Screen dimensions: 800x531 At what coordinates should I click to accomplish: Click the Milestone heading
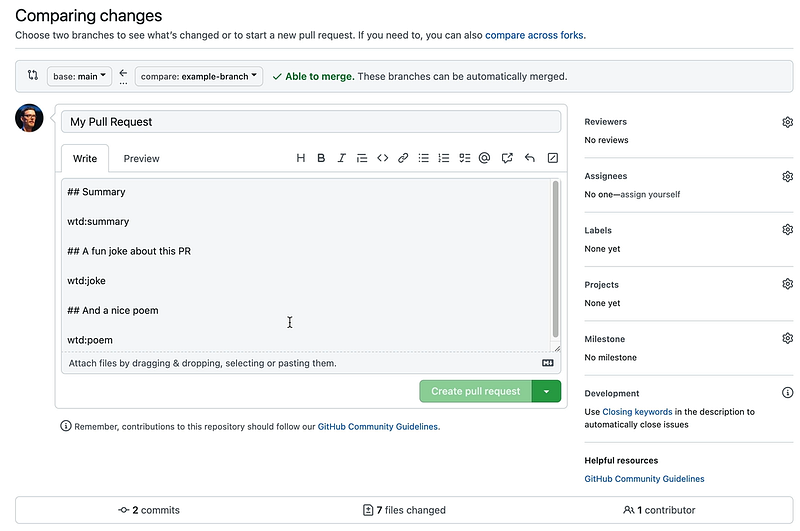tap(605, 339)
